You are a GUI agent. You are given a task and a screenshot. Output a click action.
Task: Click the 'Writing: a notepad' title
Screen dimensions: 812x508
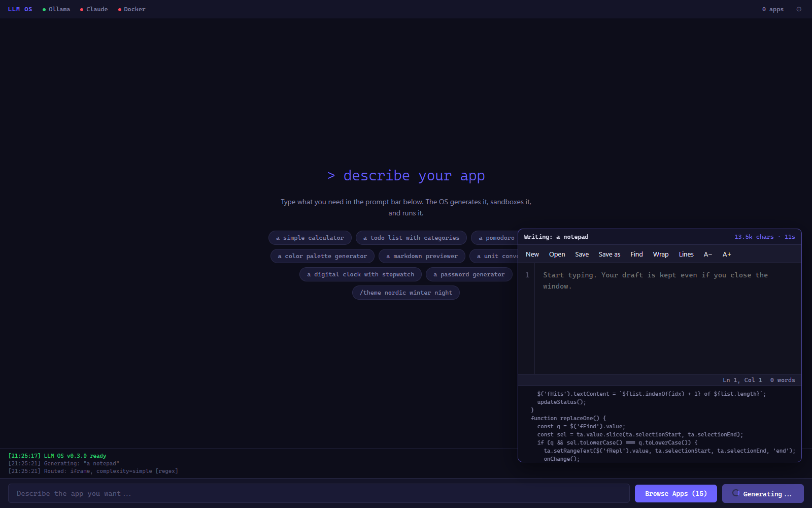tap(556, 237)
